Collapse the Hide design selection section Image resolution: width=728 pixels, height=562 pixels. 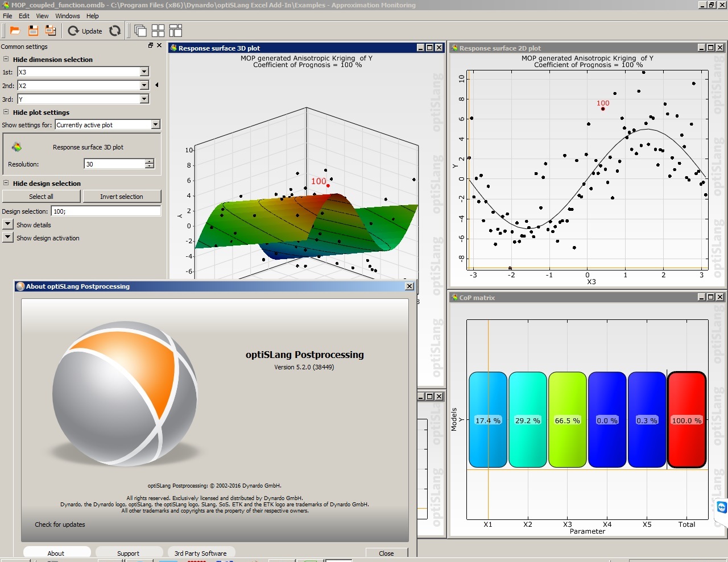pos(6,183)
